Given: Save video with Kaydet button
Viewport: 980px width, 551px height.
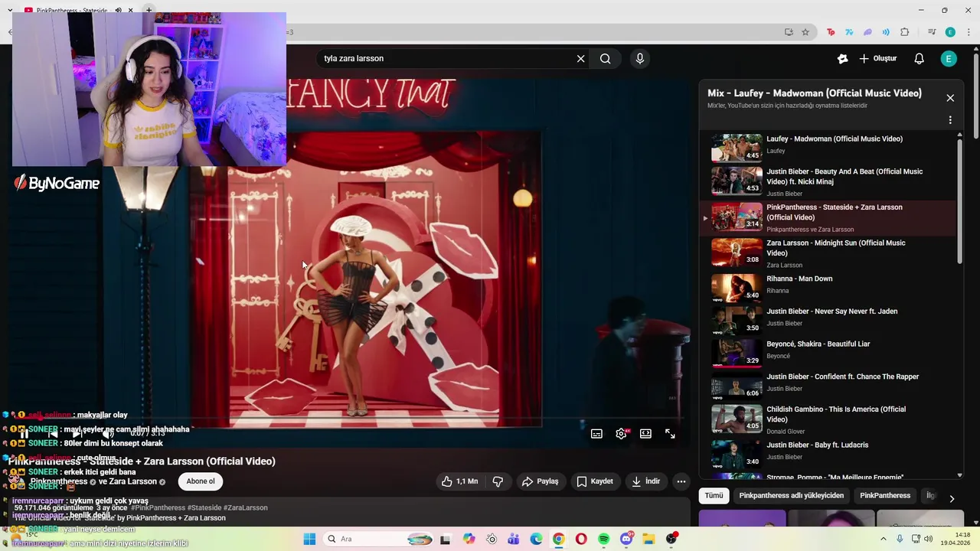Looking at the screenshot, I should [x=595, y=481].
